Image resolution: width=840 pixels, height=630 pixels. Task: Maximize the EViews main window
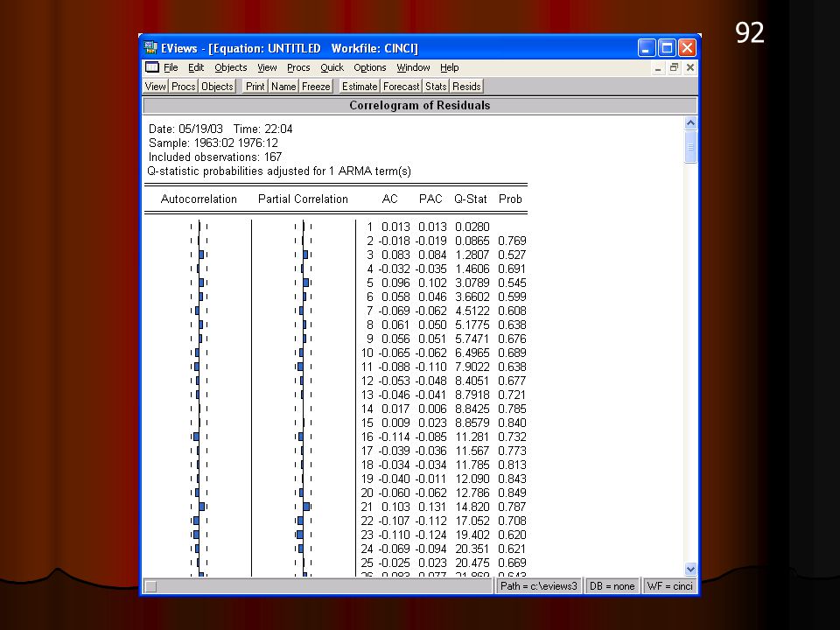pyautogui.click(x=667, y=48)
